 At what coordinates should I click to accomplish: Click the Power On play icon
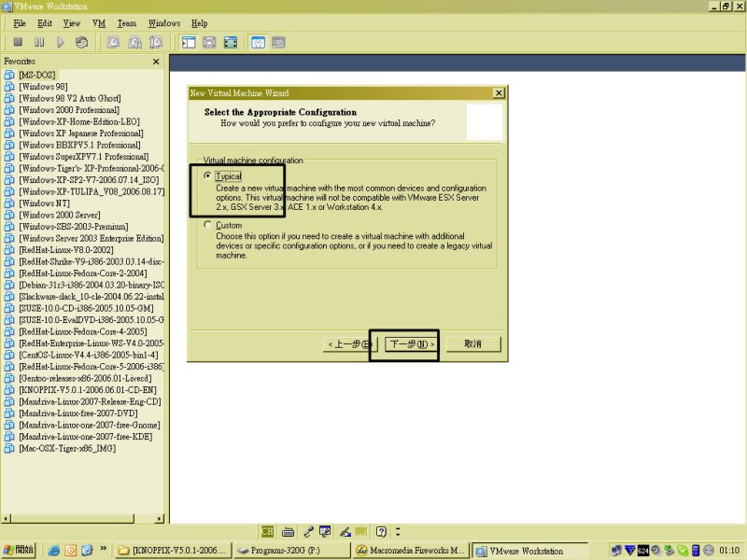(x=61, y=42)
